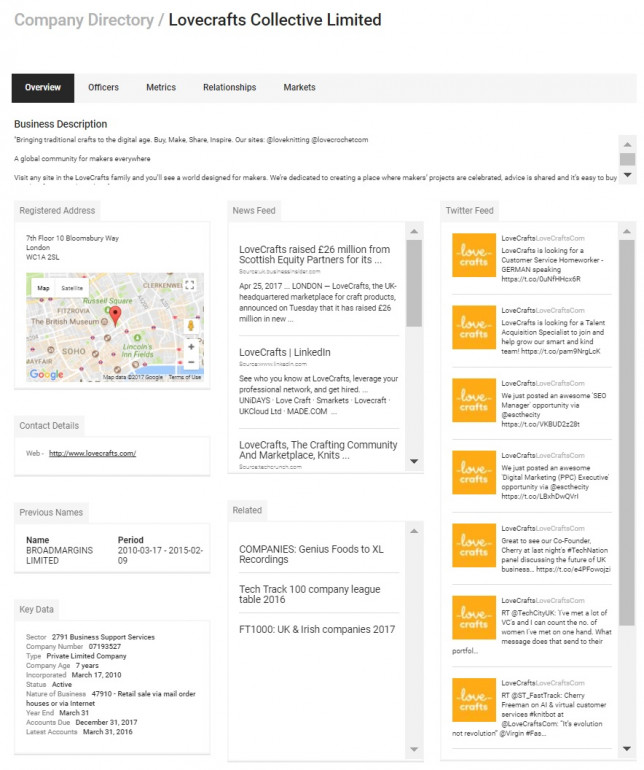Click company number '07193527'
Image resolution: width=644 pixels, height=770 pixels.
[x=105, y=646]
